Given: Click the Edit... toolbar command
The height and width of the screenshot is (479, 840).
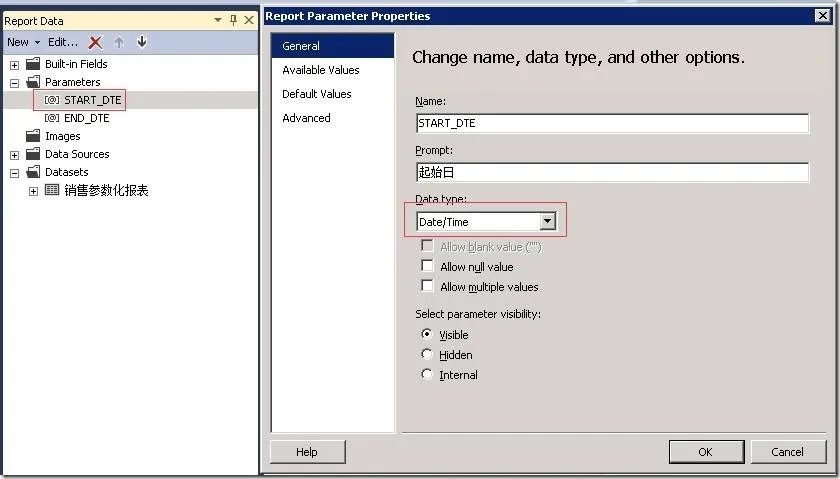Looking at the screenshot, I should click(63, 42).
